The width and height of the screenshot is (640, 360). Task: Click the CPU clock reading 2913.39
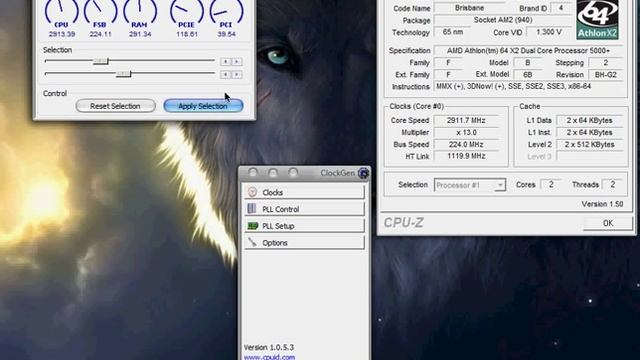click(x=62, y=34)
